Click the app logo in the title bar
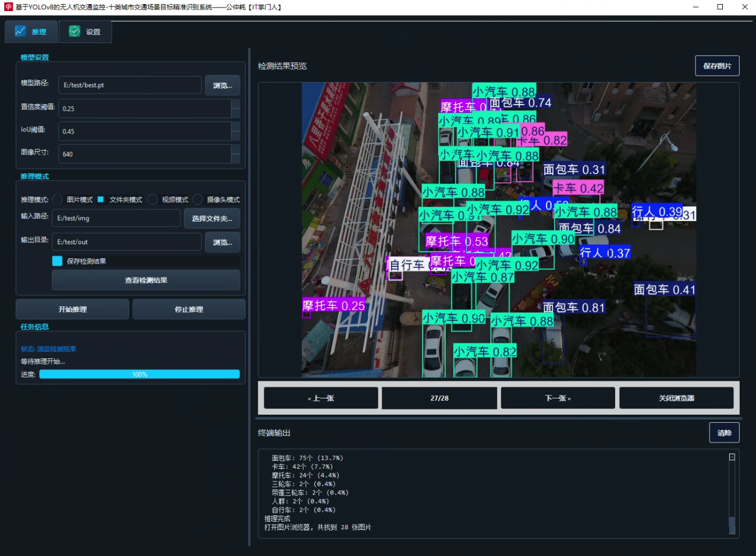Image resolution: width=756 pixels, height=556 pixels. click(8, 7)
